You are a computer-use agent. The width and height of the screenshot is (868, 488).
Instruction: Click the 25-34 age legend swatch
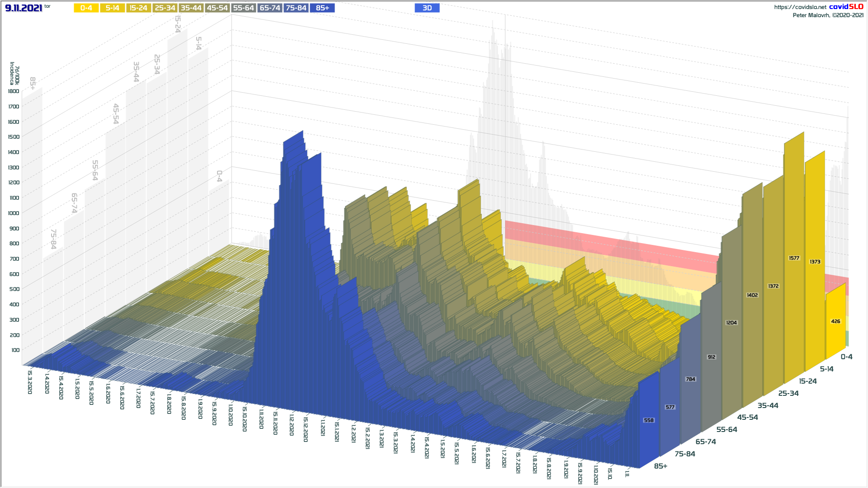click(165, 8)
